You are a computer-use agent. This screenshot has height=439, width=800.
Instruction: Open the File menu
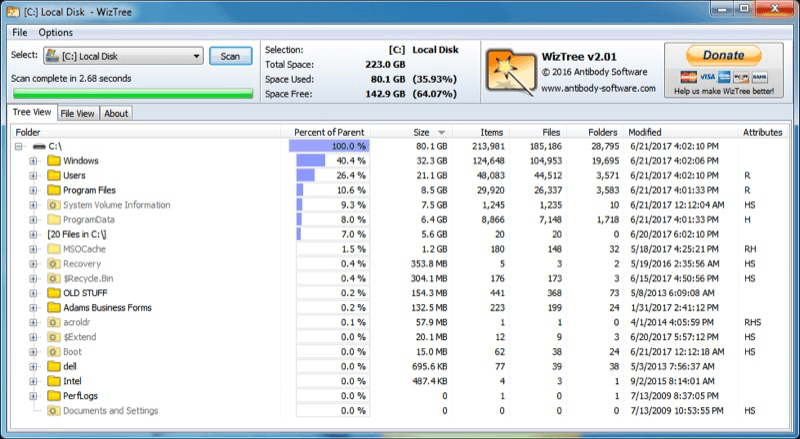(x=19, y=32)
